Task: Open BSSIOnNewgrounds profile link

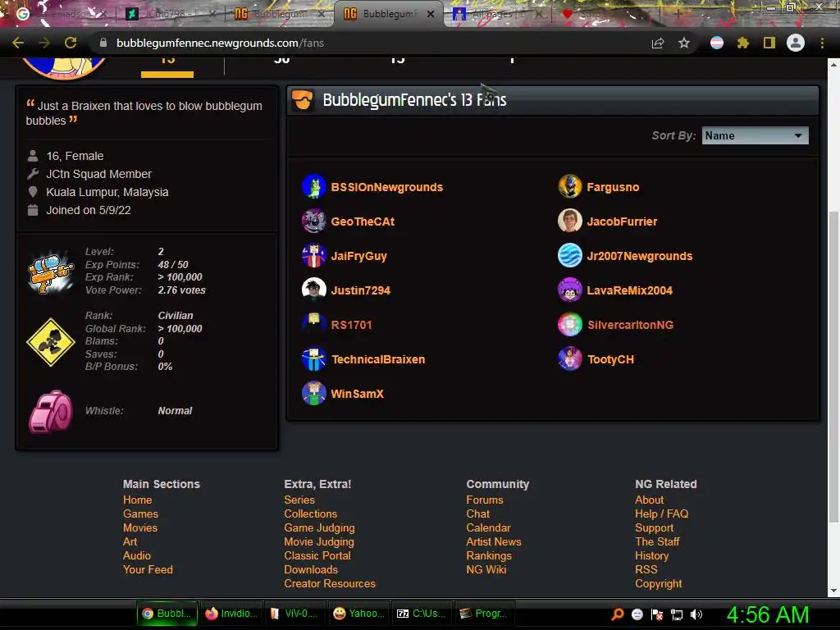Action: (x=387, y=187)
